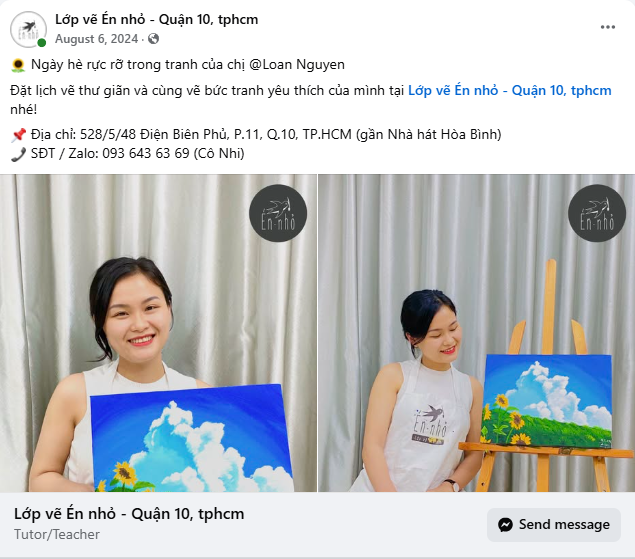Click the pushpin emoji beside the address
The width and height of the screenshot is (635, 559).
(18, 135)
